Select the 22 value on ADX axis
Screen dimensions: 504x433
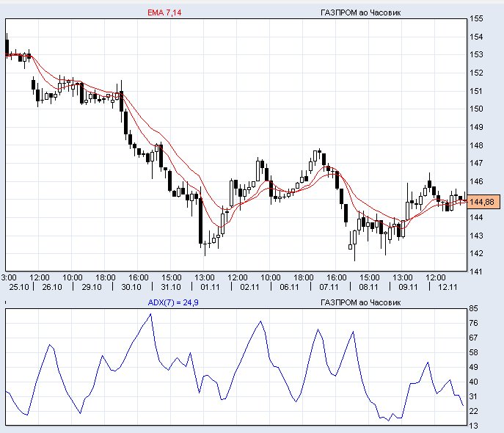coord(474,412)
